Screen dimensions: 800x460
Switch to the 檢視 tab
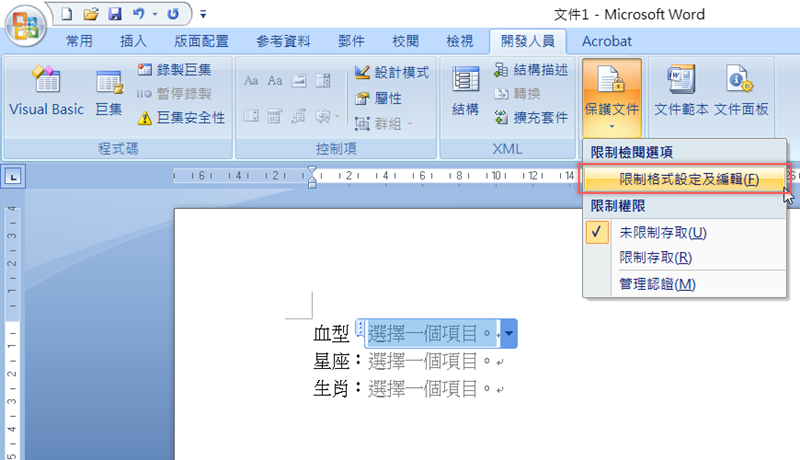click(x=459, y=41)
